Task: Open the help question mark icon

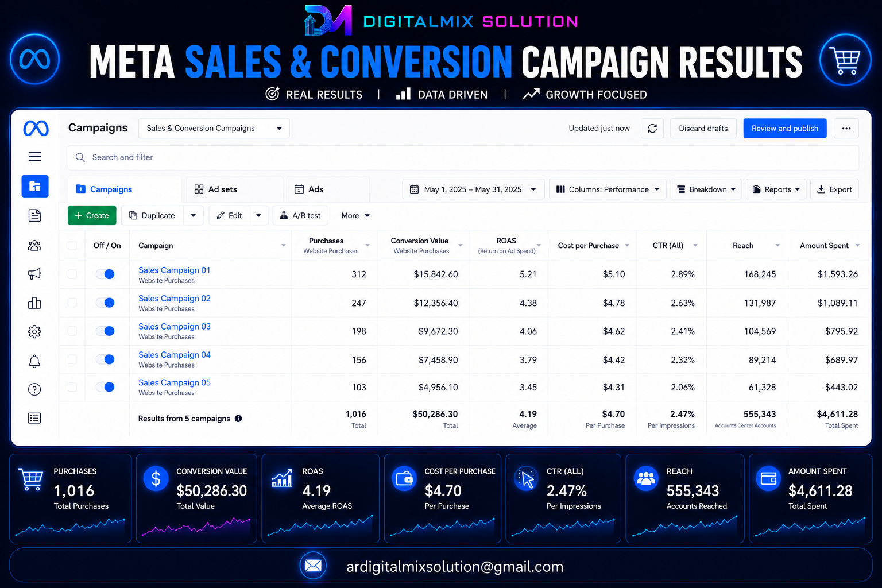Action: point(34,389)
